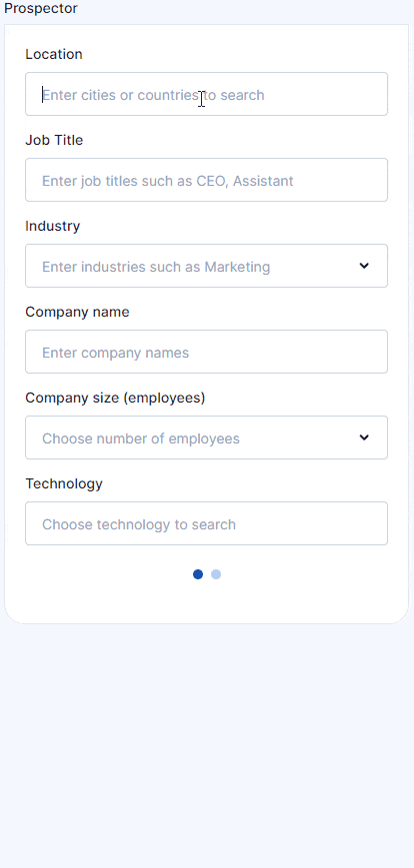Click the Technology label text
414x868 pixels.
point(64,483)
